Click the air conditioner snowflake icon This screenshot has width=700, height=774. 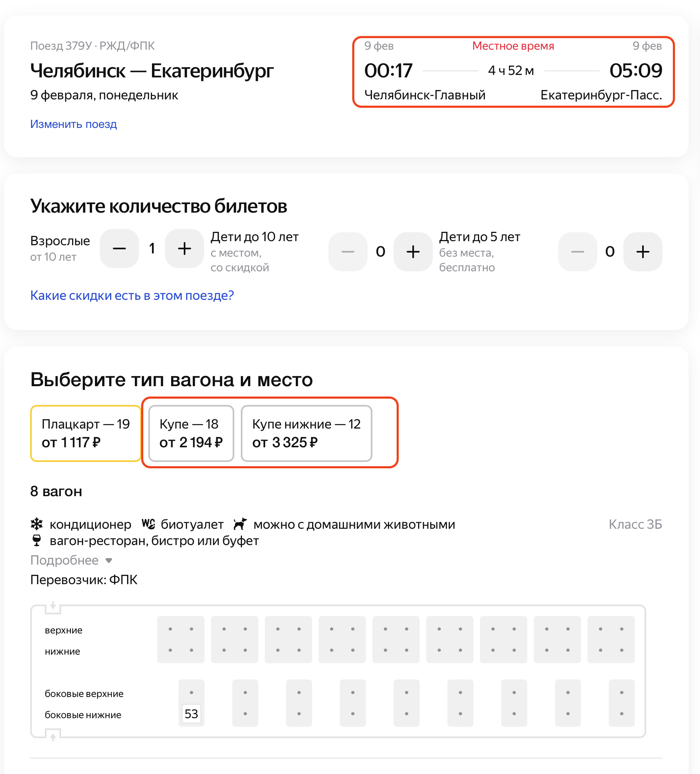tap(37, 524)
